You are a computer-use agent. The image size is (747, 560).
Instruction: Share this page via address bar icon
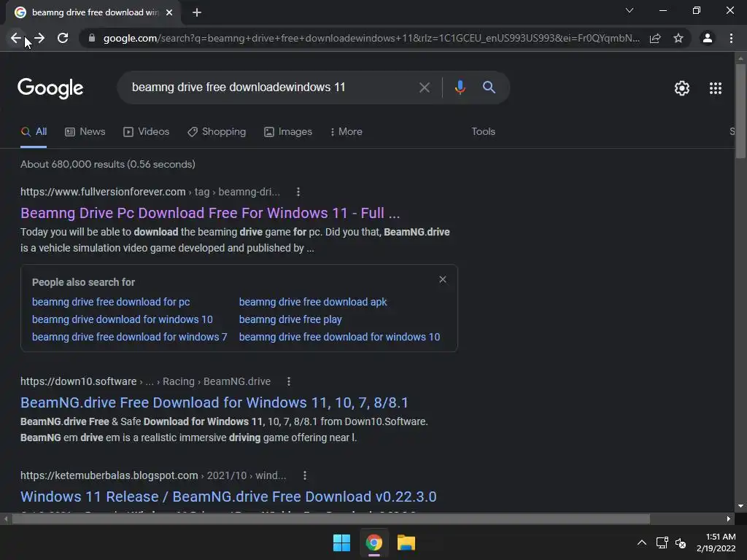click(655, 38)
